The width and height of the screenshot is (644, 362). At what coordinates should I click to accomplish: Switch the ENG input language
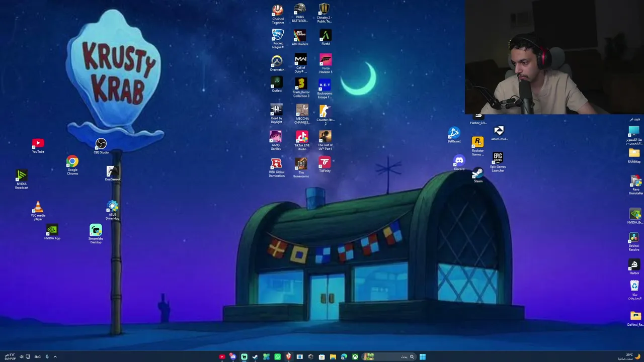pyautogui.click(x=37, y=357)
